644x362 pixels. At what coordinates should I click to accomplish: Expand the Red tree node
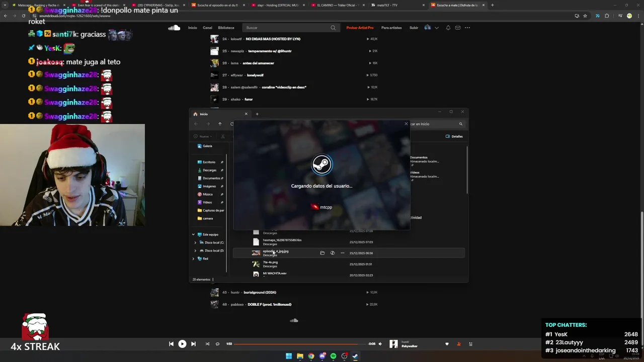(x=193, y=258)
